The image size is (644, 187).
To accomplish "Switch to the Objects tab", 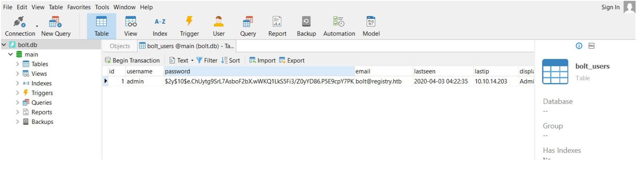I will click(120, 46).
